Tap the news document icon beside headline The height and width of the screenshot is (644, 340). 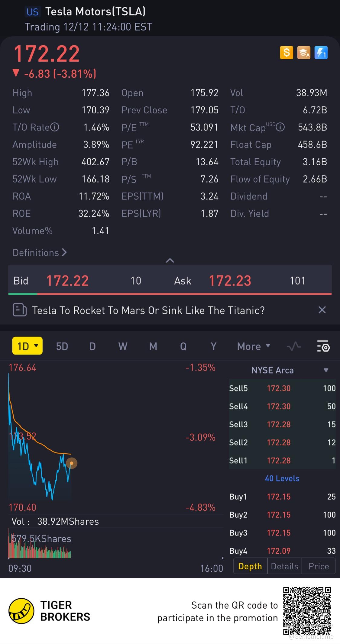[20, 310]
